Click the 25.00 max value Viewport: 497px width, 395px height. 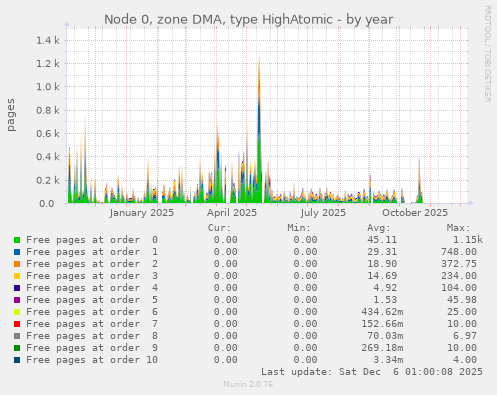[462, 312]
